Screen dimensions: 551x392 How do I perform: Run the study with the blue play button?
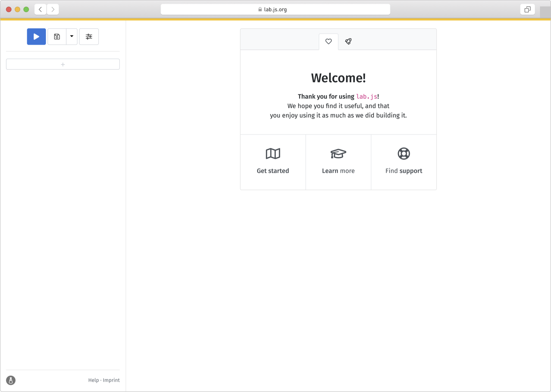click(36, 36)
